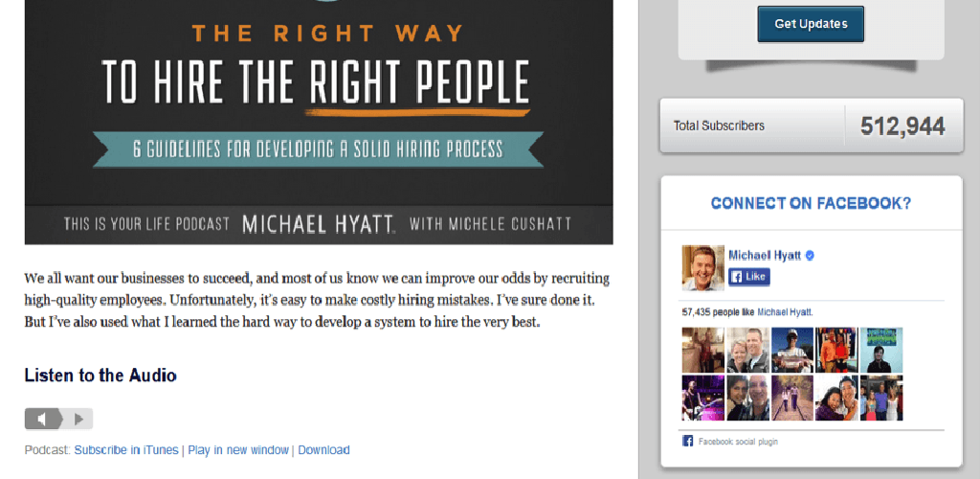The height and width of the screenshot is (479, 980).
Task: Mute audio with the speaker icon
Action: click(x=42, y=419)
